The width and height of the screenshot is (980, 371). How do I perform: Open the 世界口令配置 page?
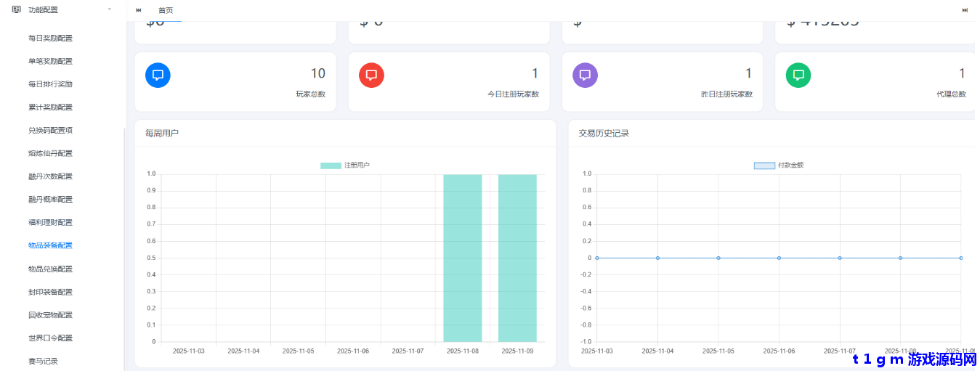click(50, 338)
